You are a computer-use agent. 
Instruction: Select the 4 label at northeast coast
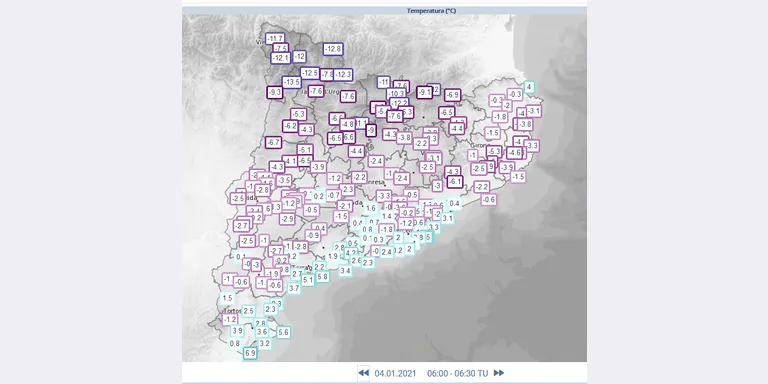(528, 87)
